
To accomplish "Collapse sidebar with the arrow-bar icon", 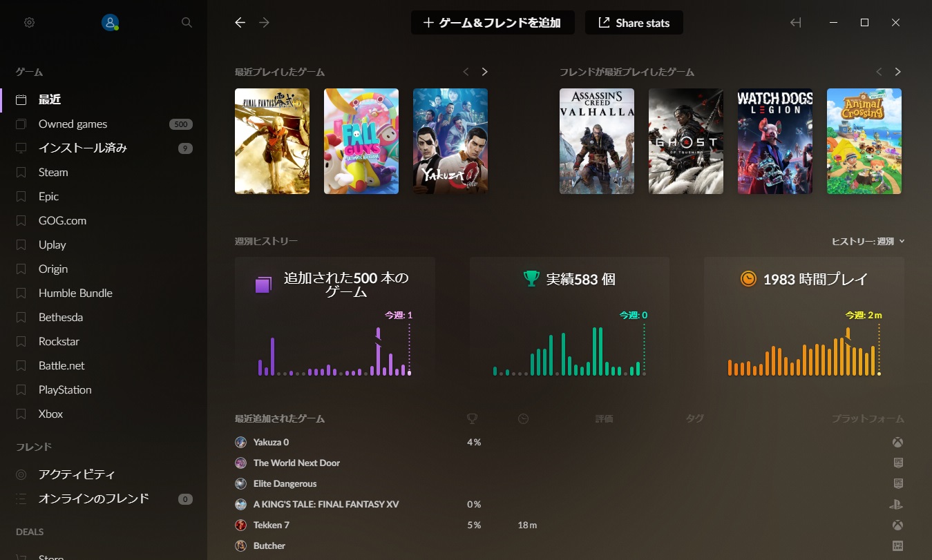I will click(x=796, y=23).
